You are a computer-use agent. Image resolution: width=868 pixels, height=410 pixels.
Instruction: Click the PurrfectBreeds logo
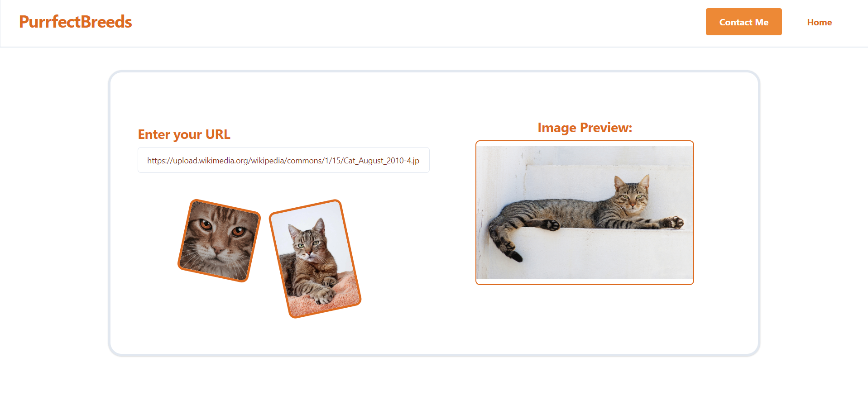tap(75, 22)
